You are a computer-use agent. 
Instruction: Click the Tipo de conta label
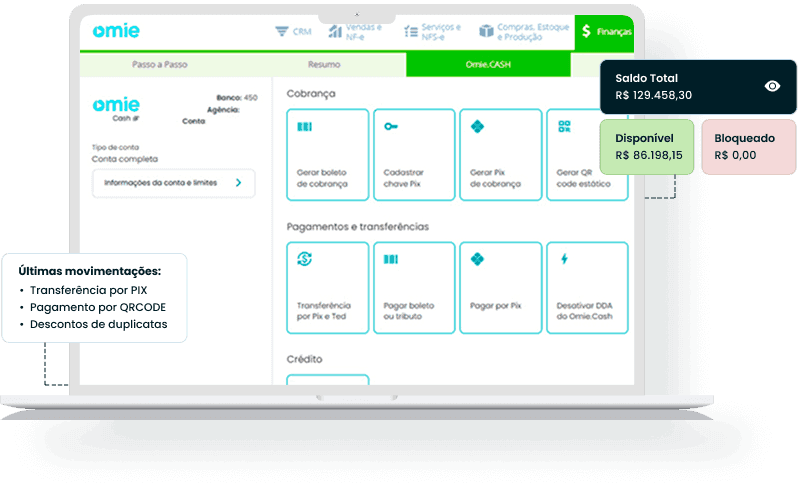(x=115, y=148)
